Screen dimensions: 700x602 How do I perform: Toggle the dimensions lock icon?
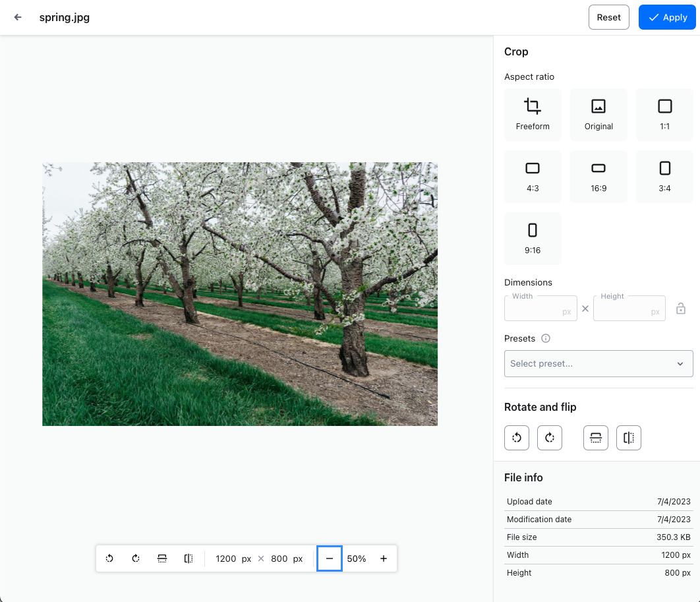[680, 308]
